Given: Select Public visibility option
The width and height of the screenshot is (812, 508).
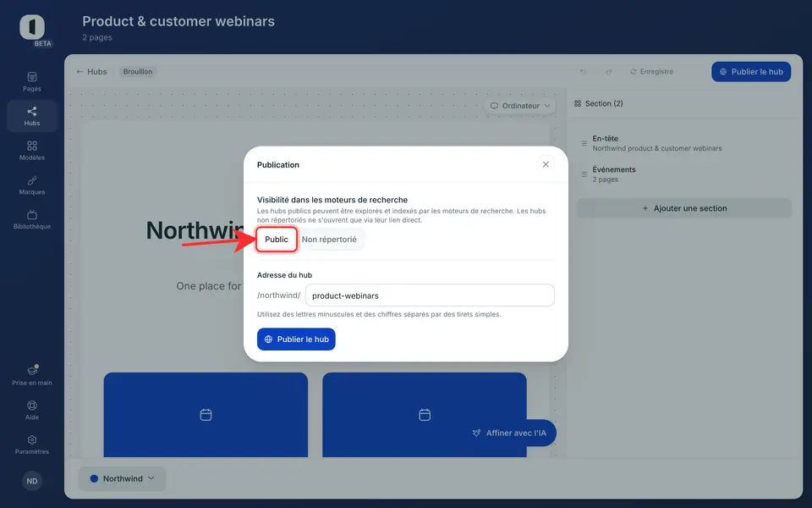Looking at the screenshot, I should click(x=277, y=240).
